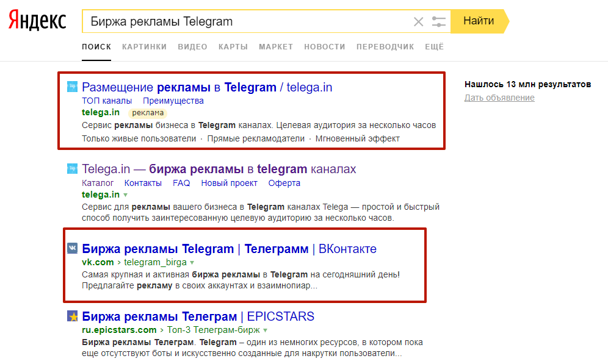Click the VK favicon icon
608x364 pixels.
tap(72, 248)
